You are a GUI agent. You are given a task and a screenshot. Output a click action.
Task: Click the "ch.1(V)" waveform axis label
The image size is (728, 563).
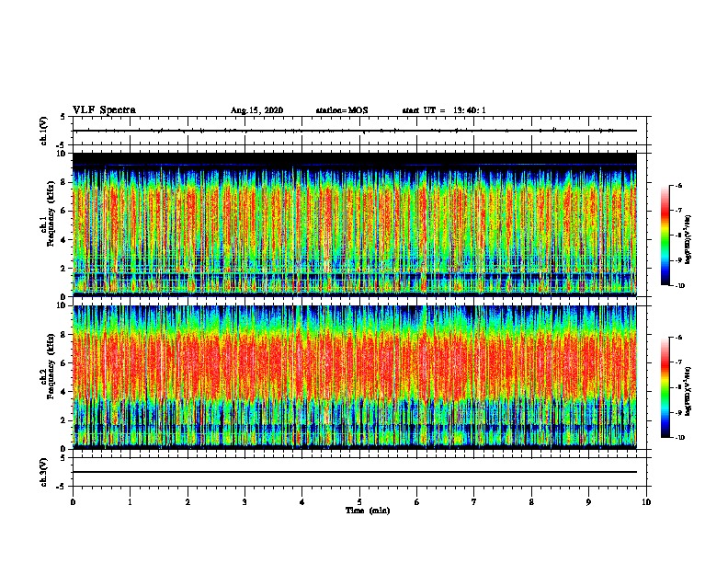click(44, 131)
